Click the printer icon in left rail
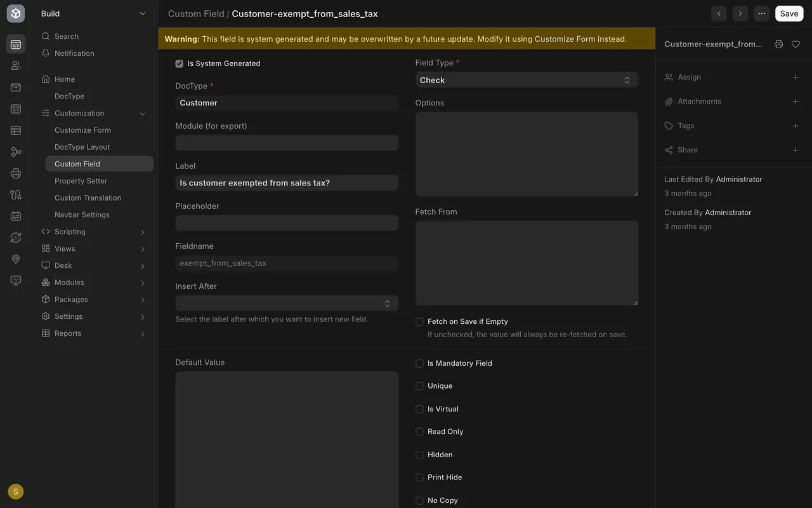The width and height of the screenshot is (812, 508). (x=16, y=173)
